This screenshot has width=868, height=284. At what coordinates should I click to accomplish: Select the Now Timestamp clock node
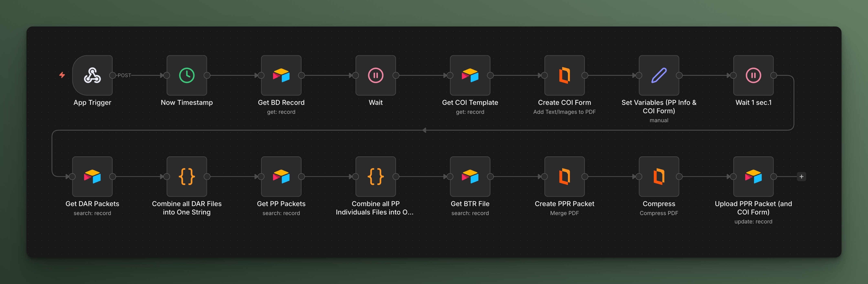tap(187, 75)
